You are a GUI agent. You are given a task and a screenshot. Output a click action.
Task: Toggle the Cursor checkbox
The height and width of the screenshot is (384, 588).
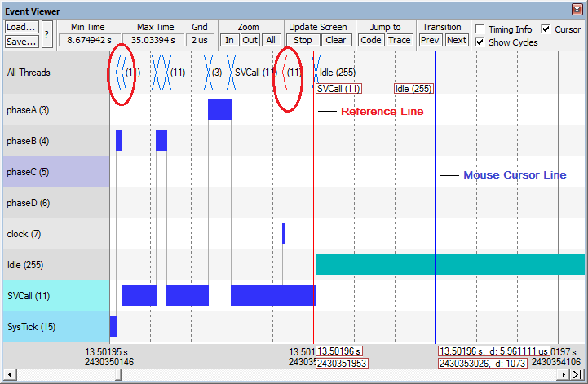pyautogui.click(x=546, y=29)
